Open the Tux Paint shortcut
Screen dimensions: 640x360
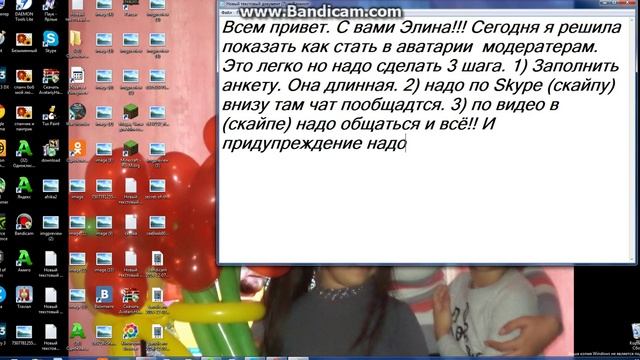coord(51,115)
